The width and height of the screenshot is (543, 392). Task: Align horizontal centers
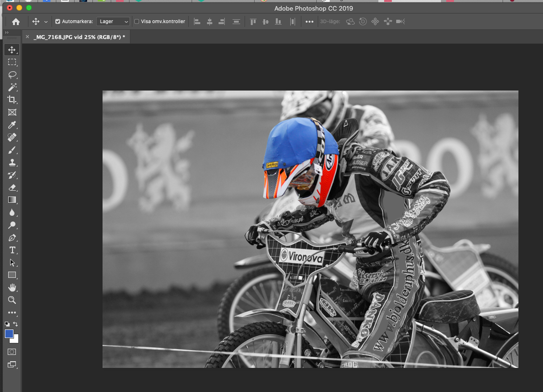(x=209, y=22)
